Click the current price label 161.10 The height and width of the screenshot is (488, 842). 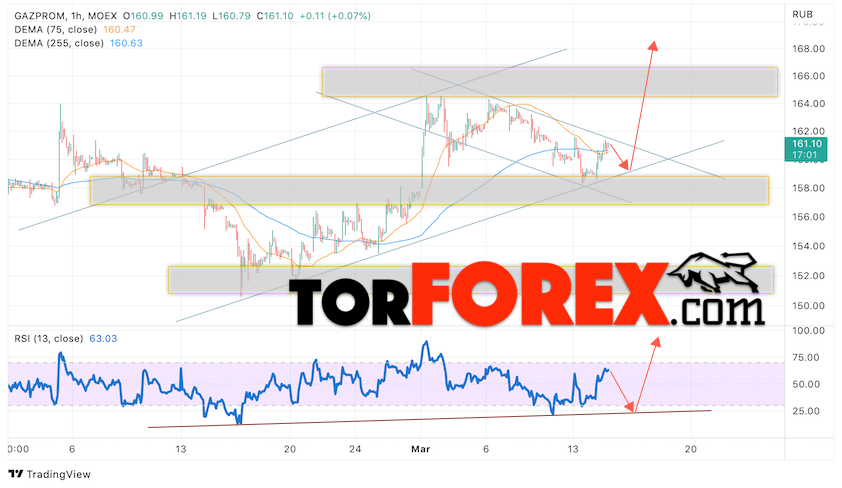(x=807, y=144)
